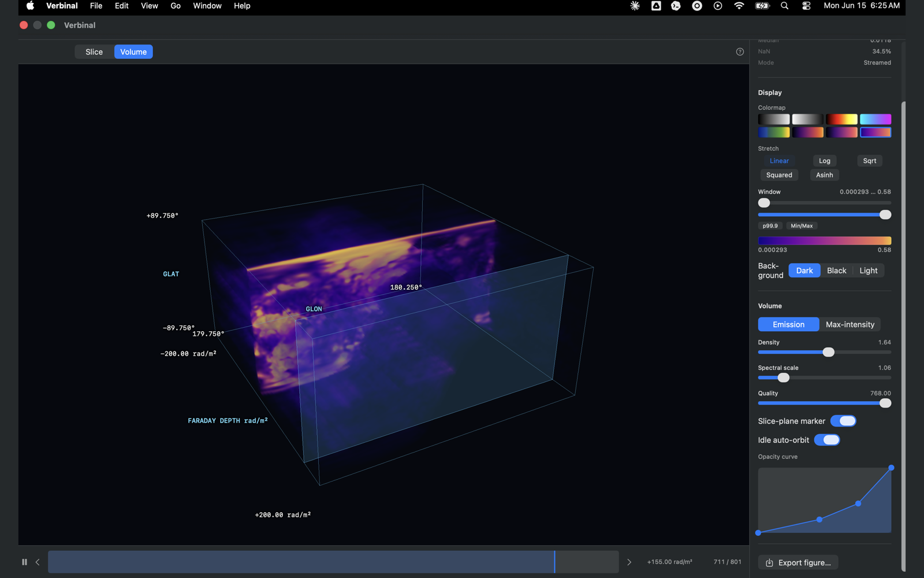Click the screen recording icon in the menu bar
The height and width of the screenshot is (578, 924).
697,6
